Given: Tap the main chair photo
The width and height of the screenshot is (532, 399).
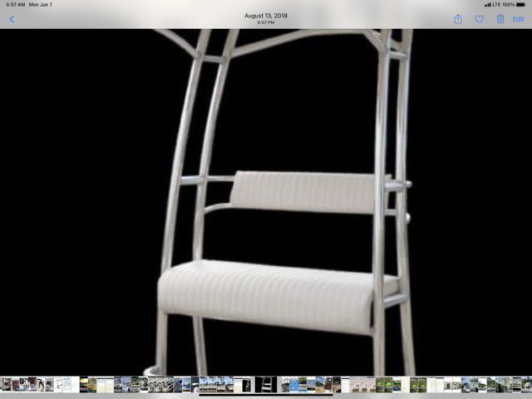Looking at the screenshot, I should (266, 202).
